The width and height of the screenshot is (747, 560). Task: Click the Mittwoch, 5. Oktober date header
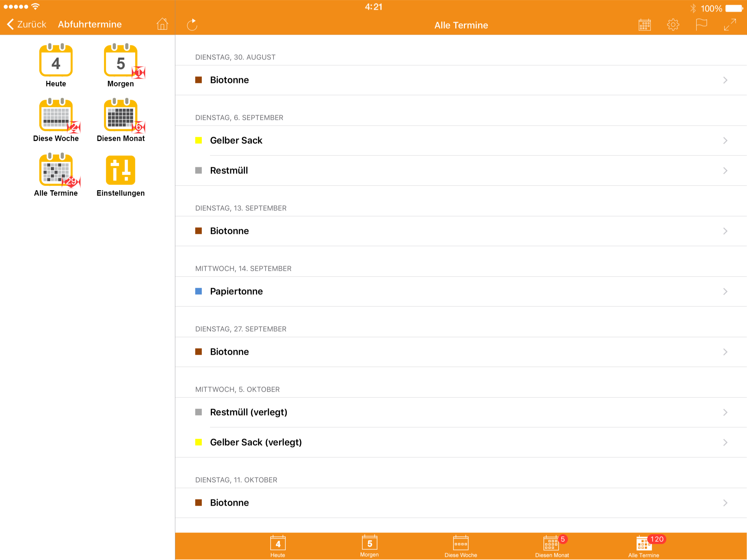click(x=237, y=390)
